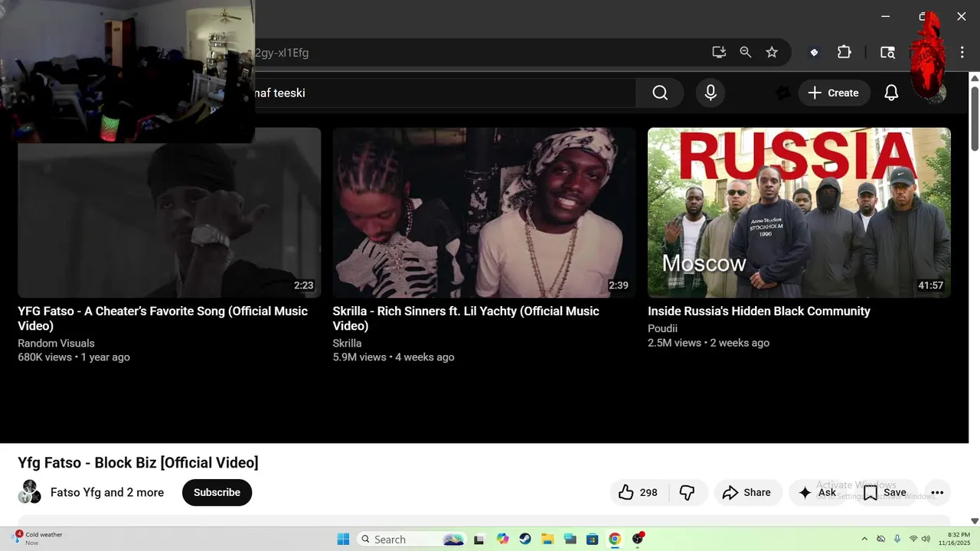Open Cold weather widget in taskbar
The height and width of the screenshot is (551, 980).
click(38, 538)
